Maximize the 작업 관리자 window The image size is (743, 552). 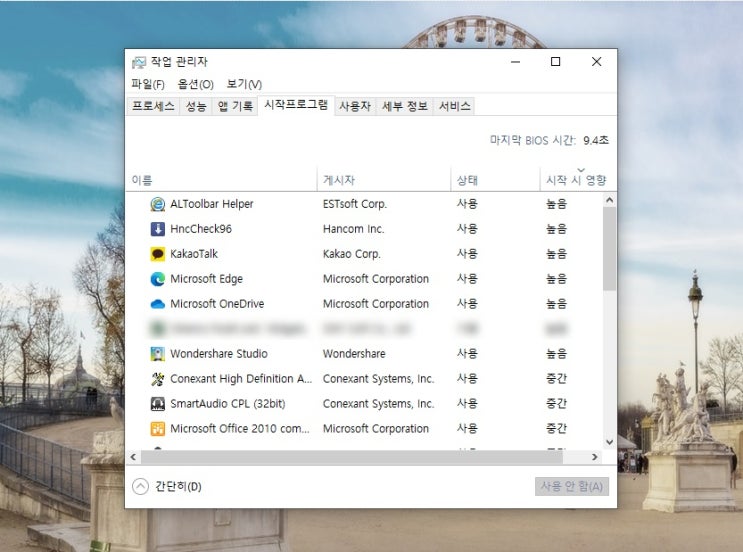coord(555,62)
